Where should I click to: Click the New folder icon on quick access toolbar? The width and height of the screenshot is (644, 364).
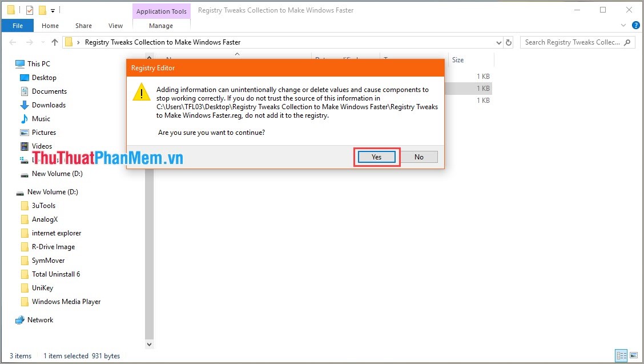[42, 9]
